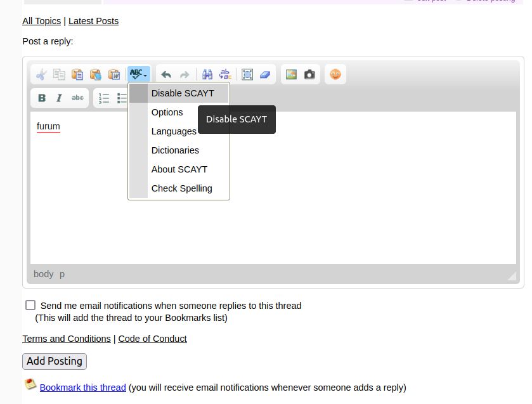Toggle bold formatting
The image size is (532, 404).
42,98
